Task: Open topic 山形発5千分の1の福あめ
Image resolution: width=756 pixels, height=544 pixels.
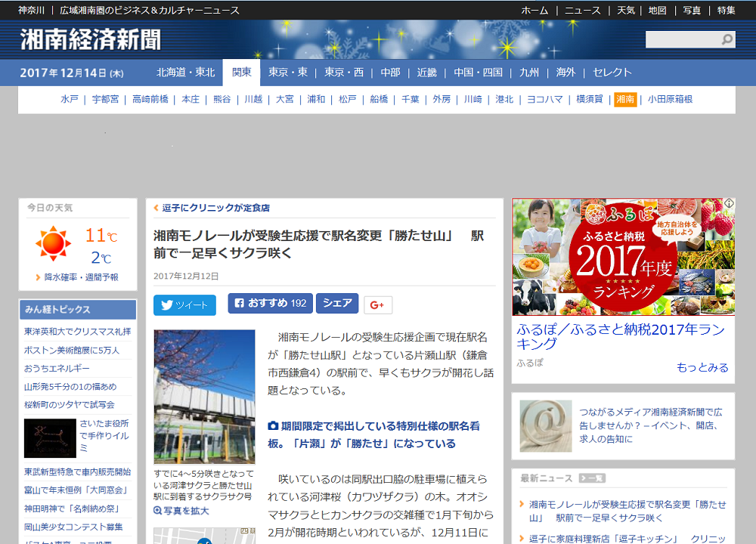Action: (70, 386)
